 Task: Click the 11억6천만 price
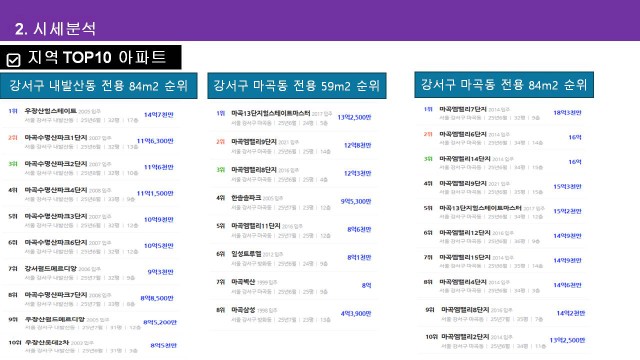pos(159,167)
